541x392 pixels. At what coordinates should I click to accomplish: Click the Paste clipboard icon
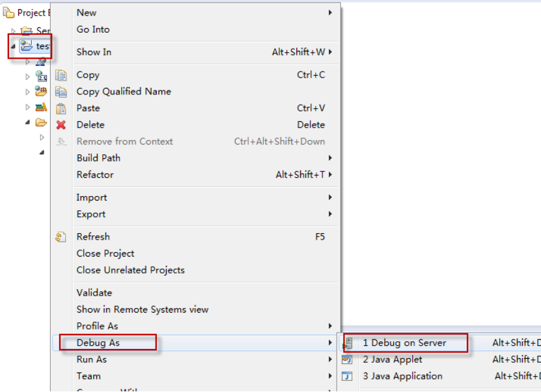61,108
